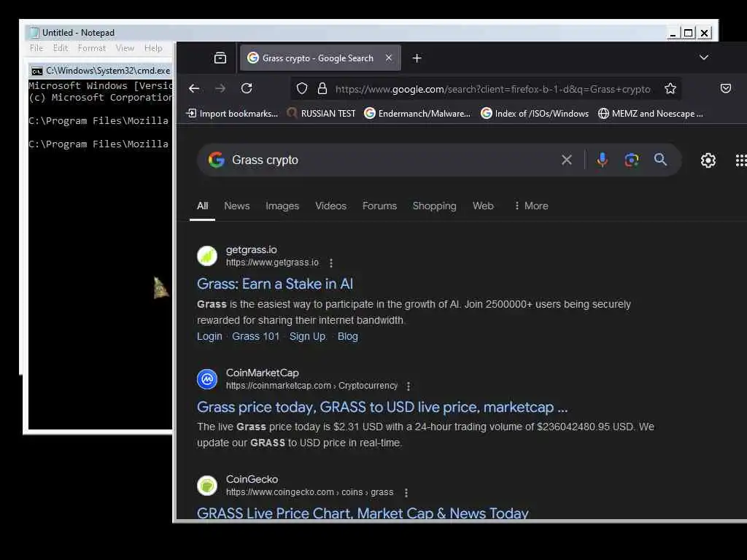
Task: Switch to the Web tab
Action: coord(483,206)
